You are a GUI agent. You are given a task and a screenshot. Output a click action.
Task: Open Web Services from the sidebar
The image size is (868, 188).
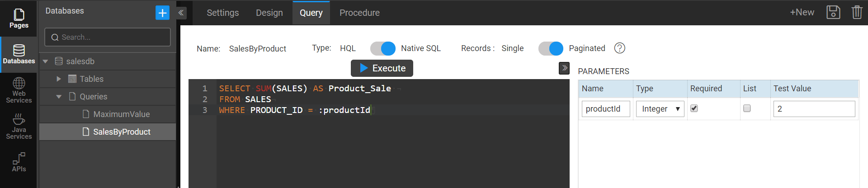[19, 90]
